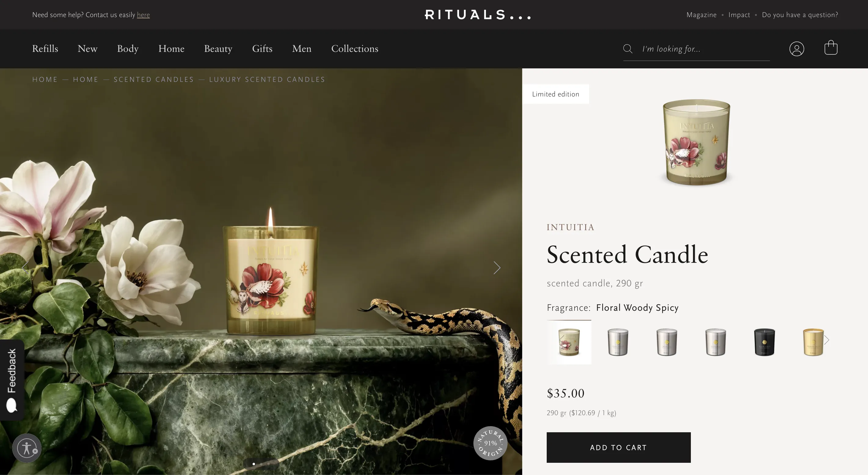Follow the 'here' contact link
The image size is (868, 475).
click(143, 15)
